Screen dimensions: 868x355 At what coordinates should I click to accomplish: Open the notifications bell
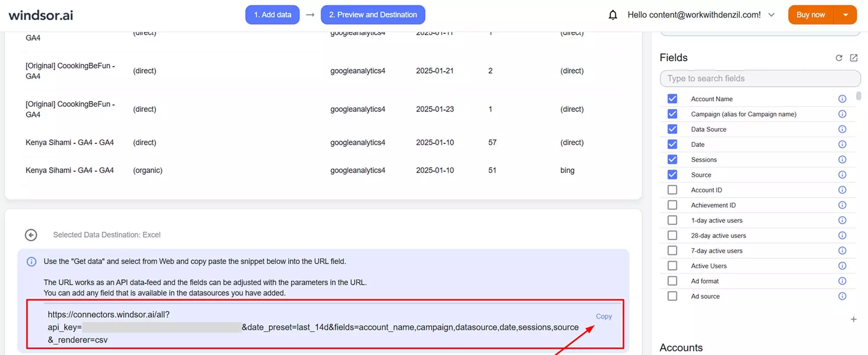pyautogui.click(x=613, y=15)
